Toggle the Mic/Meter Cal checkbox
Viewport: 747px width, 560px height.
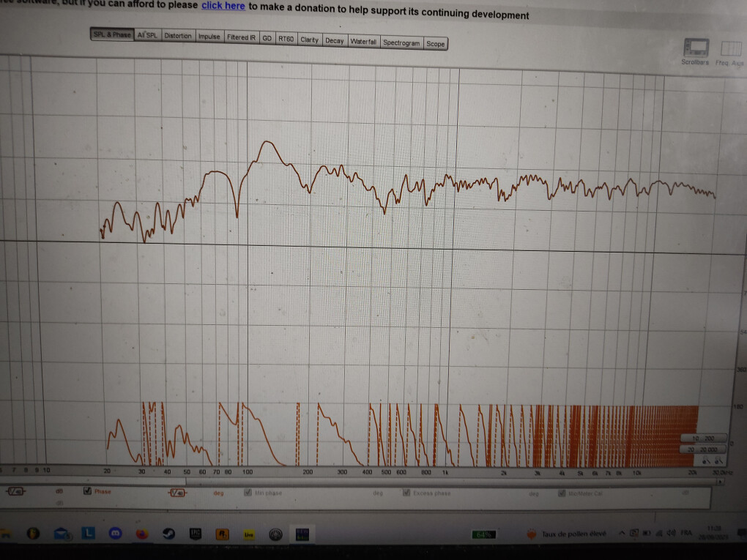point(562,493)
